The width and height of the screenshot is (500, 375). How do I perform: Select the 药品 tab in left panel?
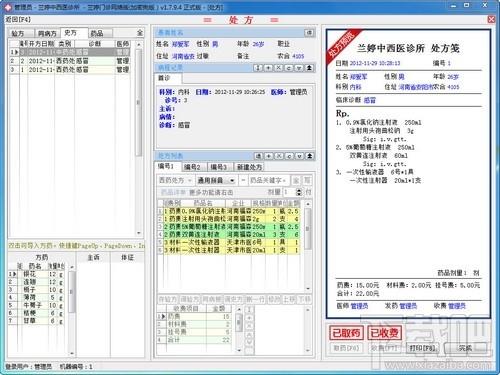pyautogui.click(x=97, y=33)
